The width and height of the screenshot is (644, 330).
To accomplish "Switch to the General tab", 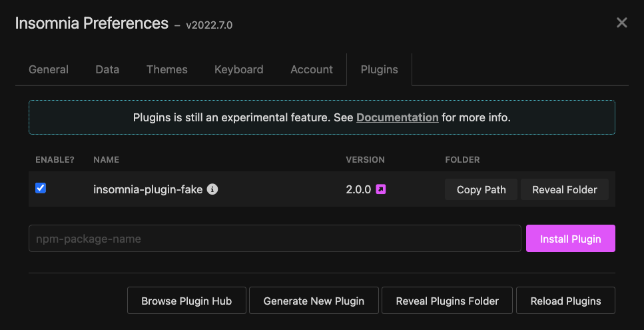I will (49, 69).
